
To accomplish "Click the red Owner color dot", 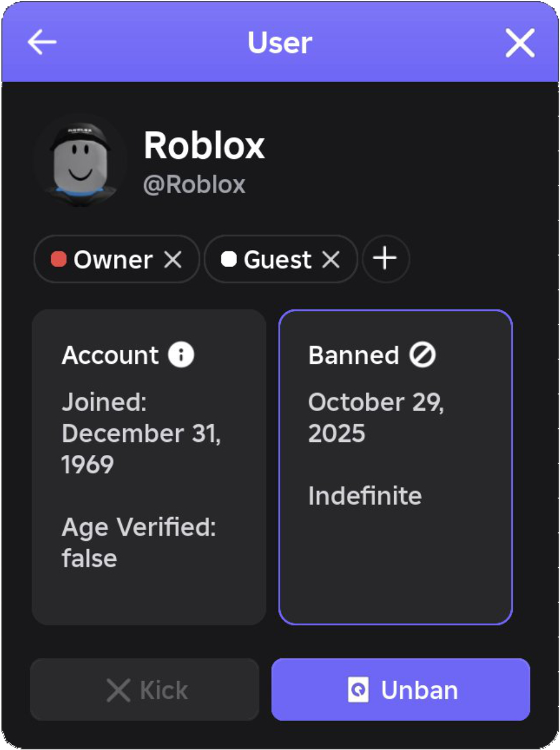I will coord(59,260).
